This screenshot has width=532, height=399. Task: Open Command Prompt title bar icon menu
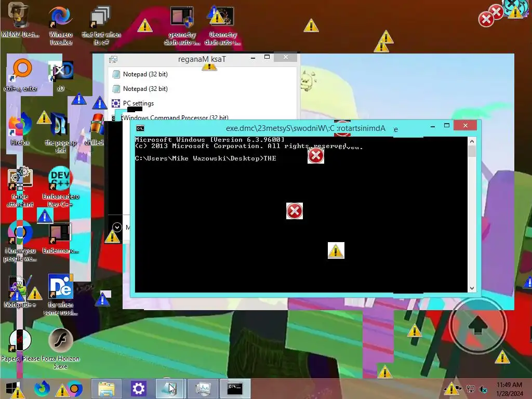(x=140, y=128)
